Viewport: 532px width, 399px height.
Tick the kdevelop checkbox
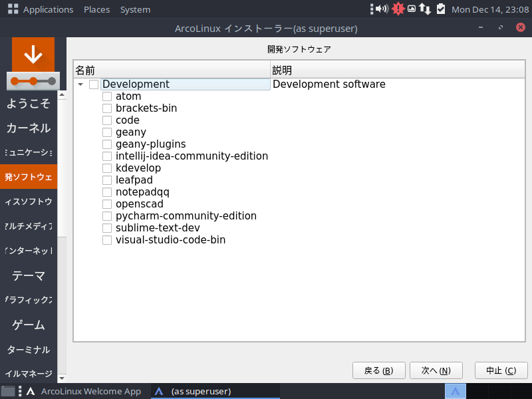pyautogui.click(x=107, y=168)
